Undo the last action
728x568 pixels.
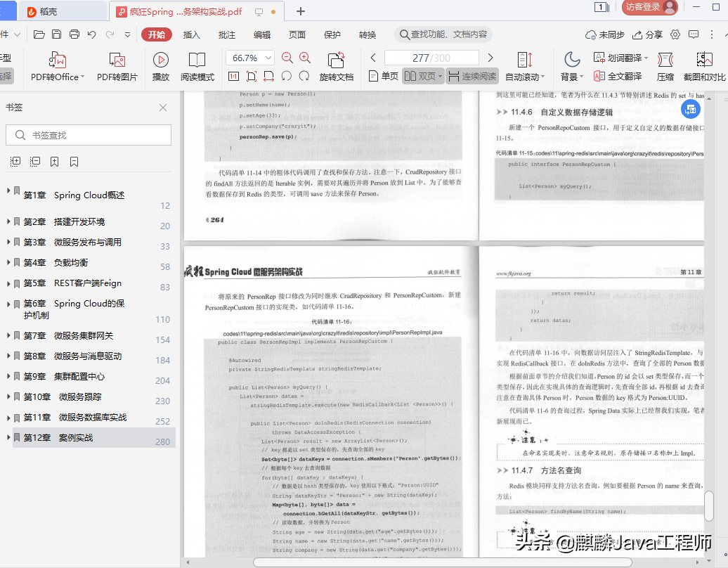(92, 34)
